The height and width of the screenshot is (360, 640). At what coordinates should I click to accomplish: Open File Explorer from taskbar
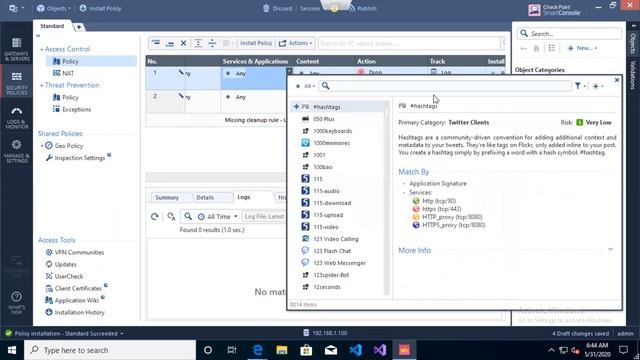[x=282, y=350]
